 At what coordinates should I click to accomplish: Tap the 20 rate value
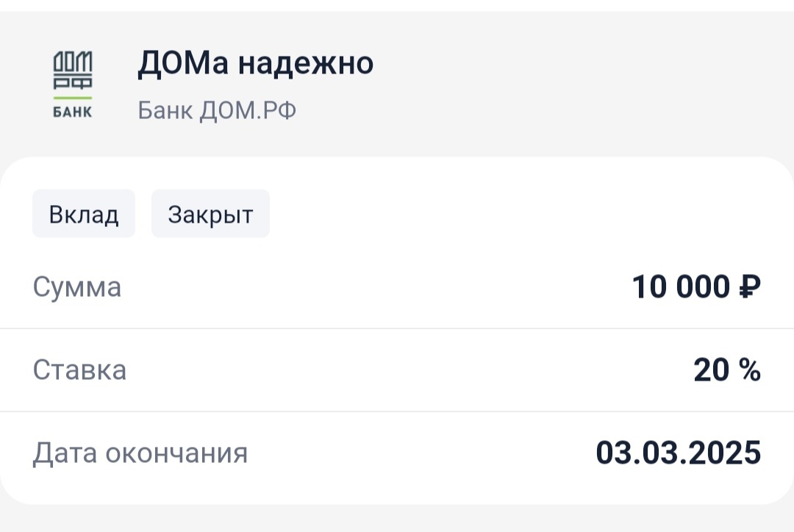click(710, 370)
